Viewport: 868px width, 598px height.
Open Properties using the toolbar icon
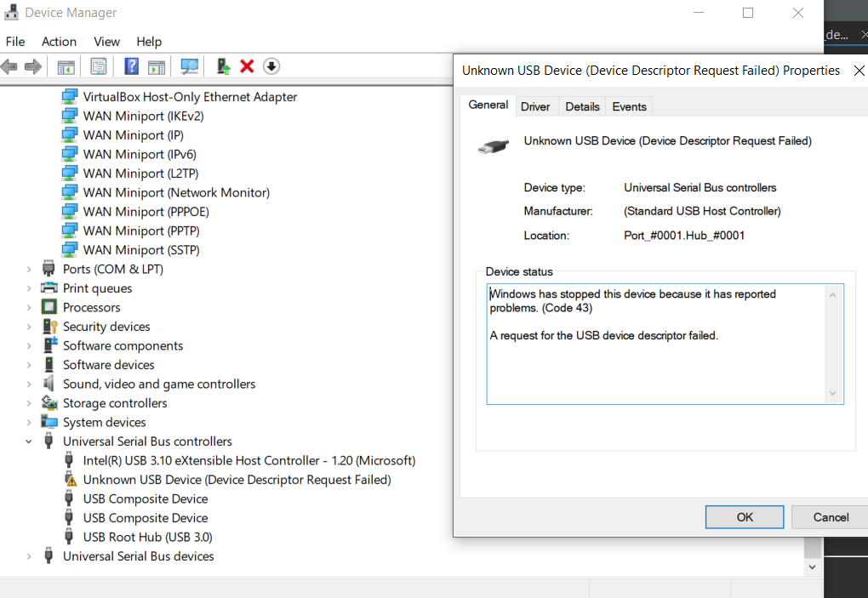pyautogui.click(x=98, y=66)
